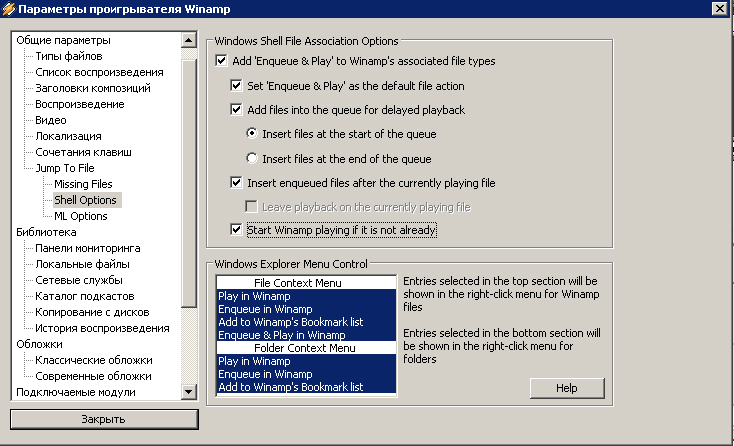Toggle Set 'Enqueue & Play' as default file action

(236, 85)
